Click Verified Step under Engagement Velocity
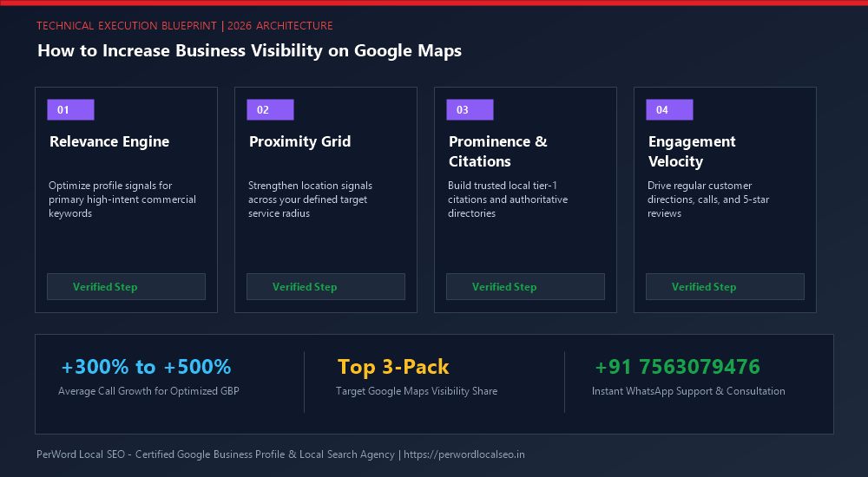The width and height of the screenshot is (868, 477). click(x=725, y=287)
